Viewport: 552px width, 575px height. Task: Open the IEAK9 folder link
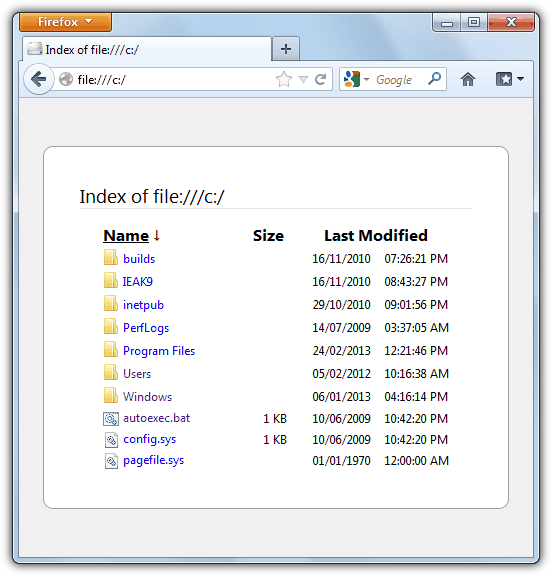(x=138, y=282)
